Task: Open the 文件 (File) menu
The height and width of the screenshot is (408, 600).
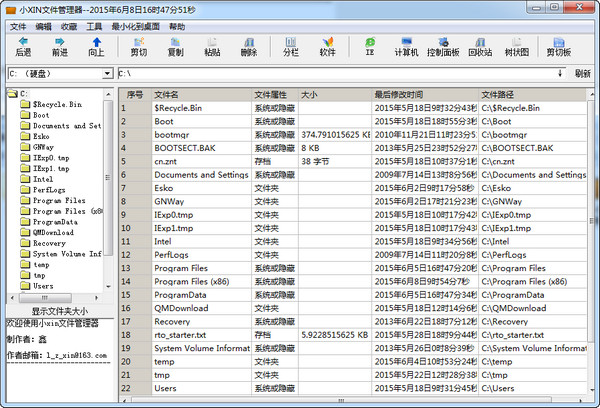Action: tap(16, 26)
